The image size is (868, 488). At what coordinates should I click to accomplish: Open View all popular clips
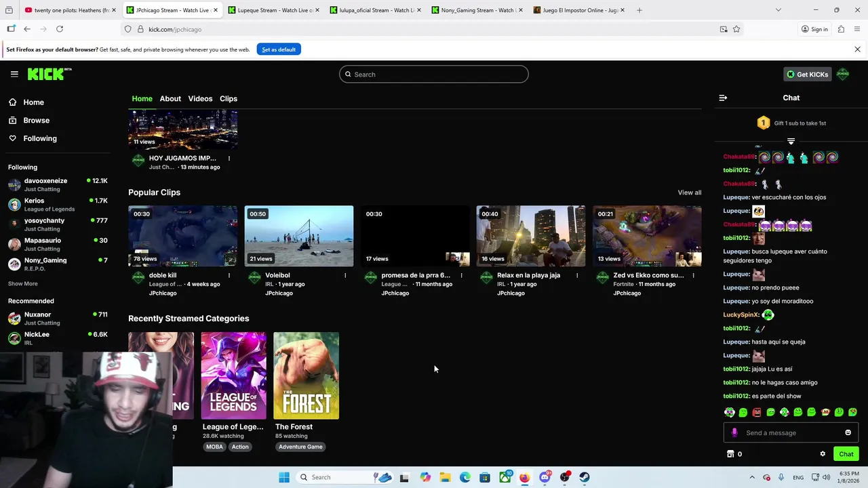(690, 192)
